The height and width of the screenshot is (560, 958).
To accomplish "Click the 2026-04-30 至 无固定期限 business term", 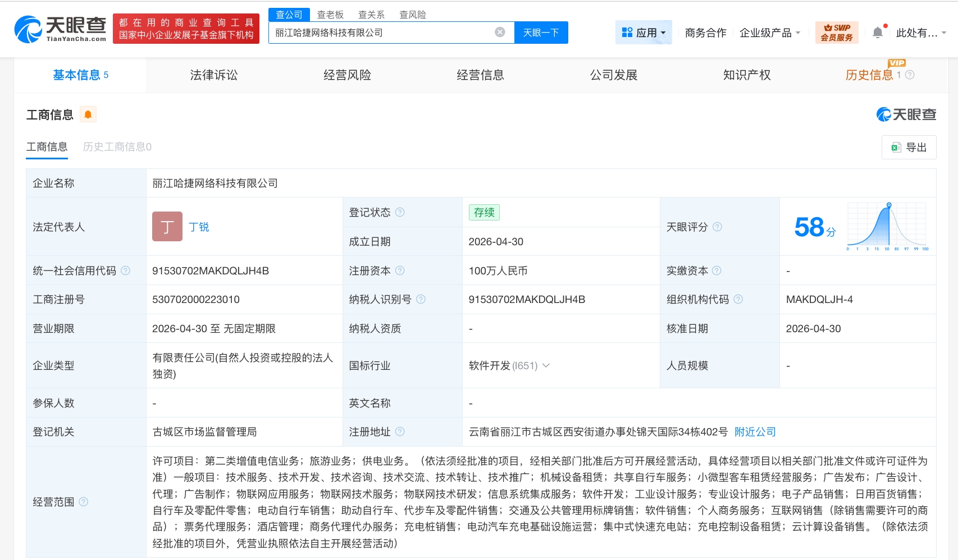I will point(214,328).
